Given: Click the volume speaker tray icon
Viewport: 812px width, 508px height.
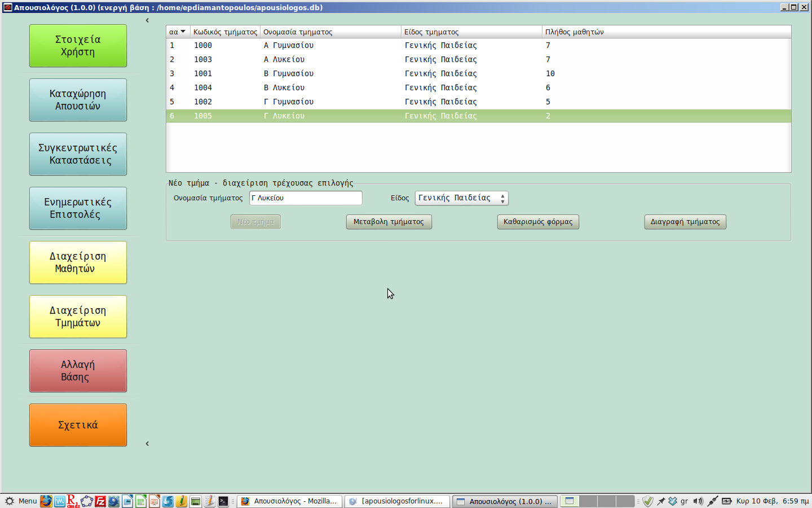Looking at the screenshot, I should [698, 501].
